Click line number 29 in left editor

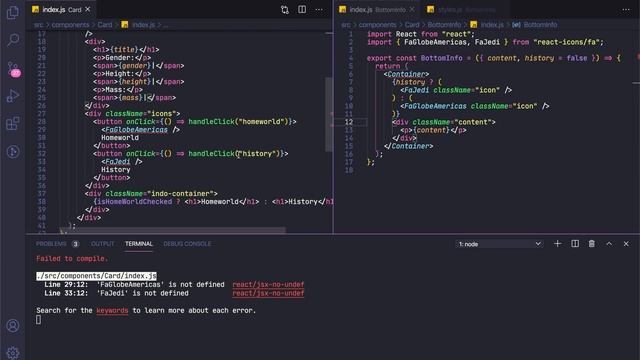(42, 130)
